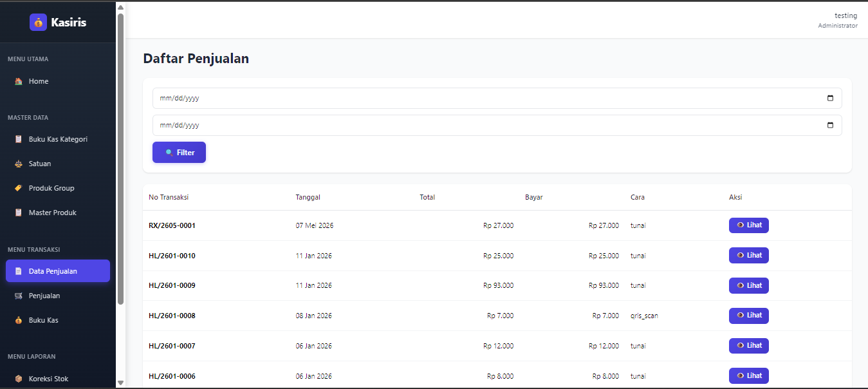Click the Tanggal column header
The height and width of the screenshot is (389, 868).
point(308,197)
